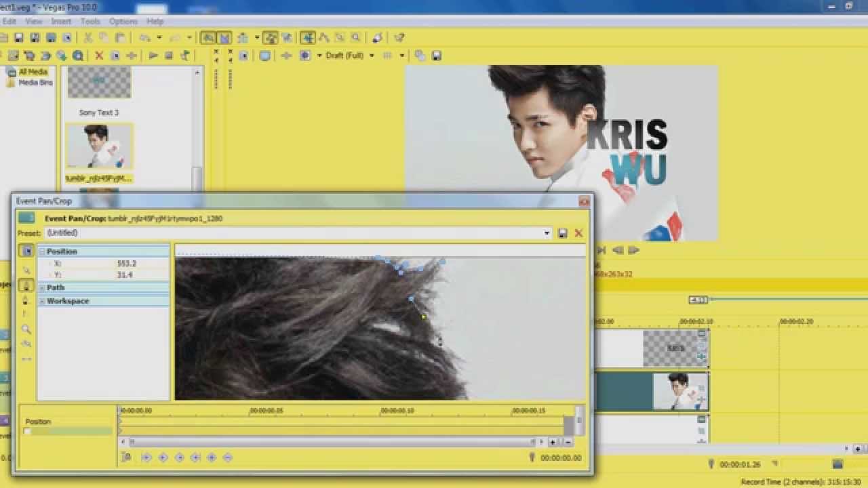Select Zoom magnifier tool in Pan/Crop sidebar
The image size is (868, 488).
(x=26, y=329)
